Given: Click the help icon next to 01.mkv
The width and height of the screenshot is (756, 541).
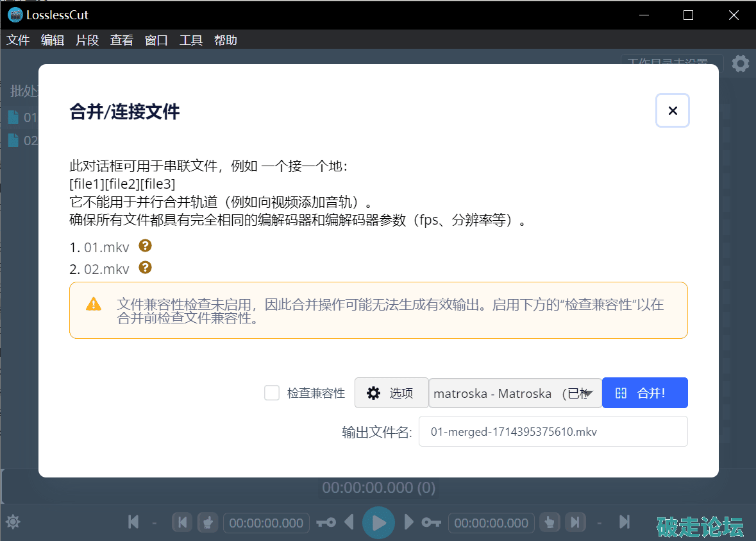Looking at the screenshot, I should 146,246.
